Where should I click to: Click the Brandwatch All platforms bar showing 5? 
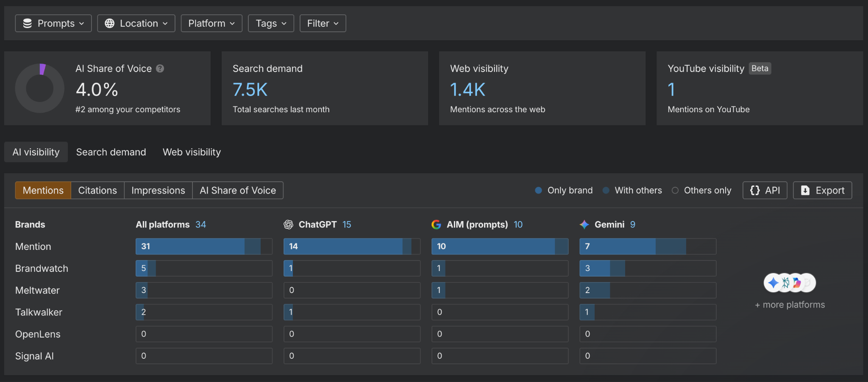click(204, 269)
